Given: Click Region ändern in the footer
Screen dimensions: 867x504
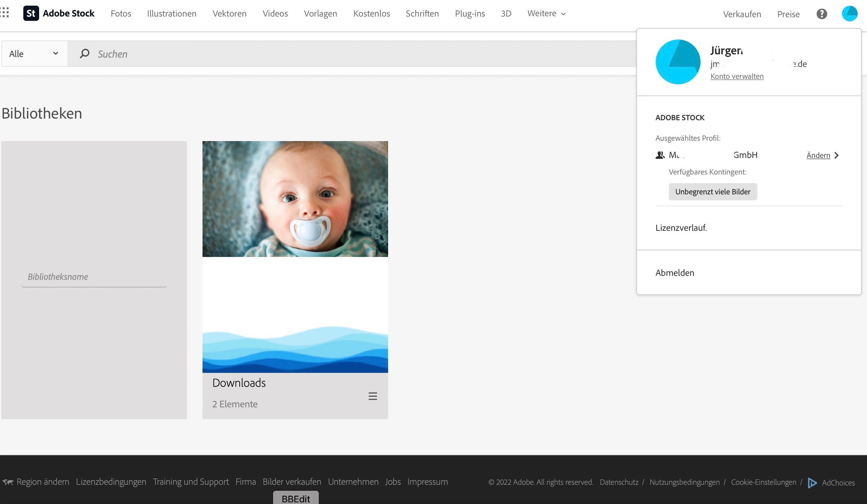Looking at the screenshot, I should (x=43, y=482).
